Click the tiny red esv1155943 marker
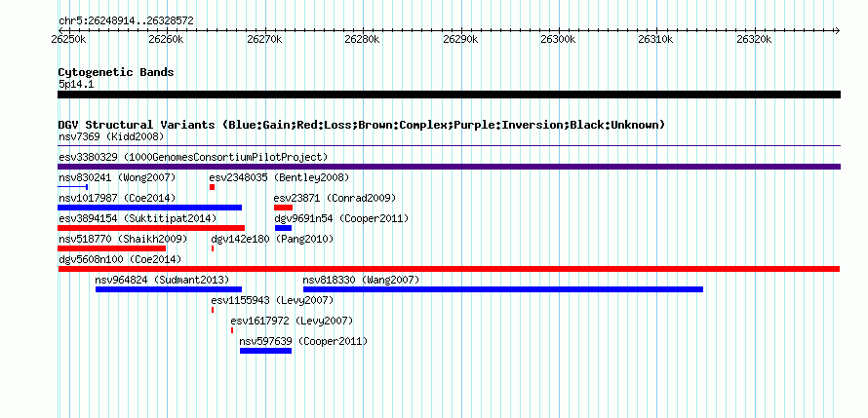 pos(213,310)
